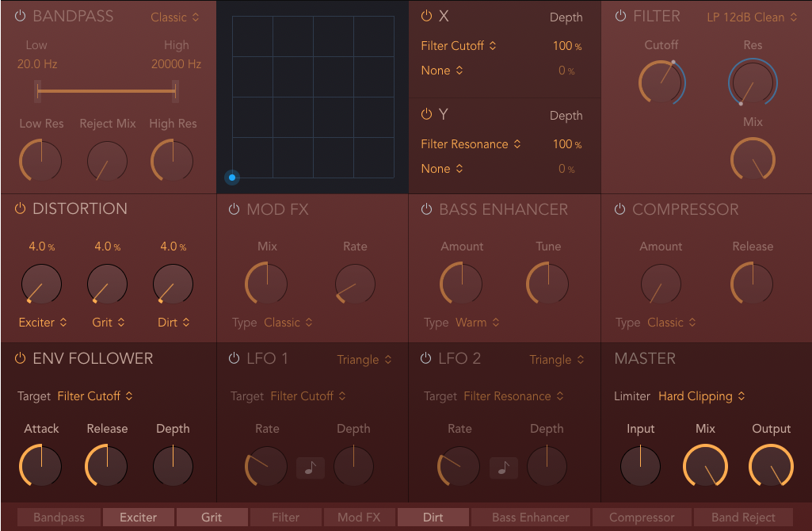The height and width of the screenshot is (531, 812).
Task: Select the Compressor tab in effect order strip
Action: pyautogui.click(x=642, y=517)
